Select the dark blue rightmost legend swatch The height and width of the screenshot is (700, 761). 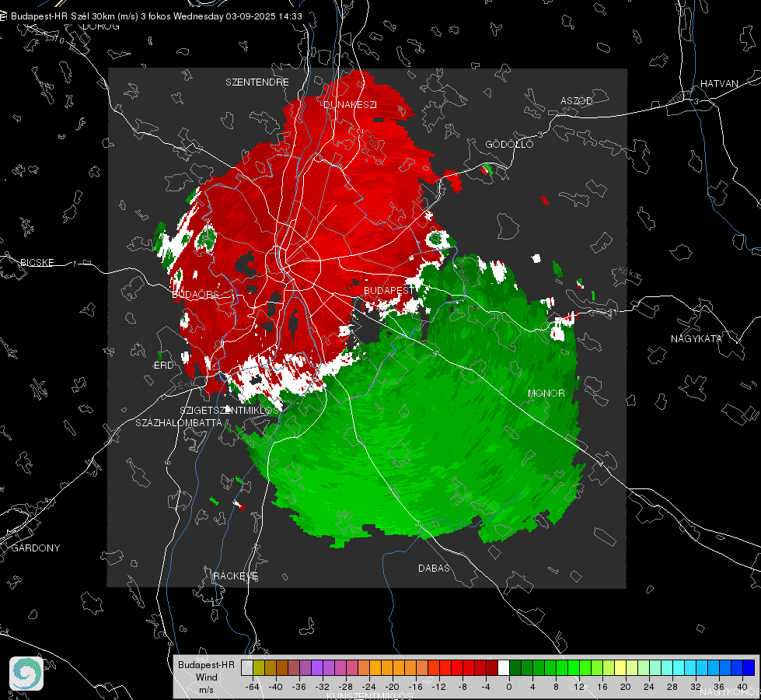point(749,667)
